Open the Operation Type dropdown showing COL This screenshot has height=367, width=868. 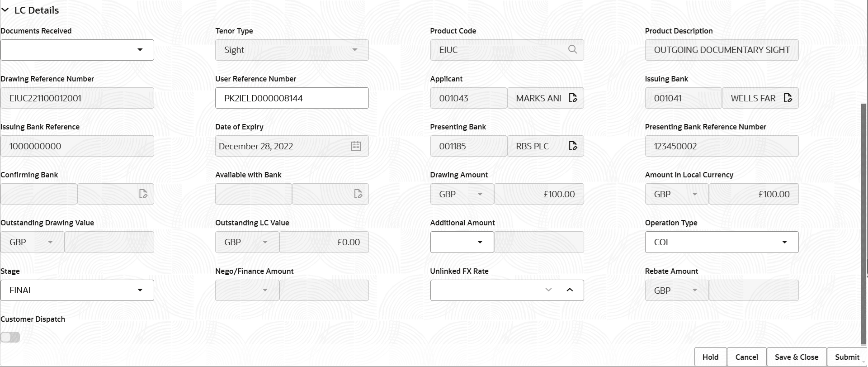785,242
